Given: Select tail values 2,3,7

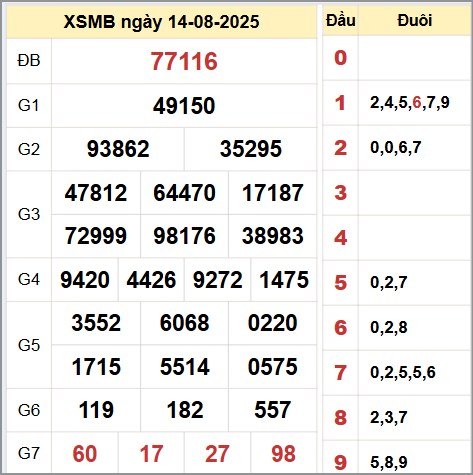Looking at the screenshot, I should coord(389,417).
